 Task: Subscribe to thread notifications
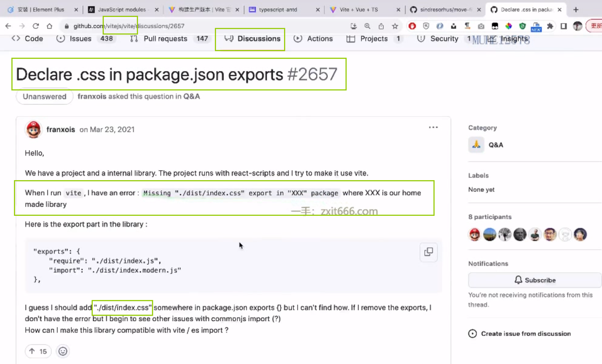coord(535,280)
